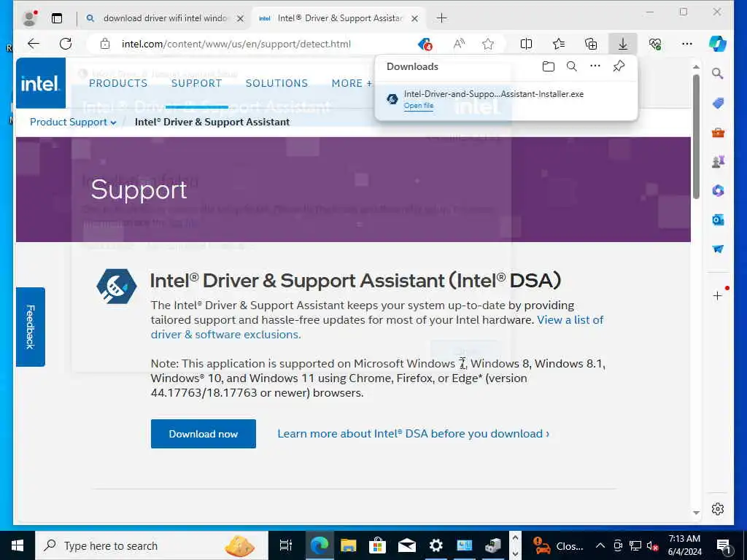Select the downloaded Installer.exe entry
Viewport: 747px width, 560px height.
tap(506, 99)
